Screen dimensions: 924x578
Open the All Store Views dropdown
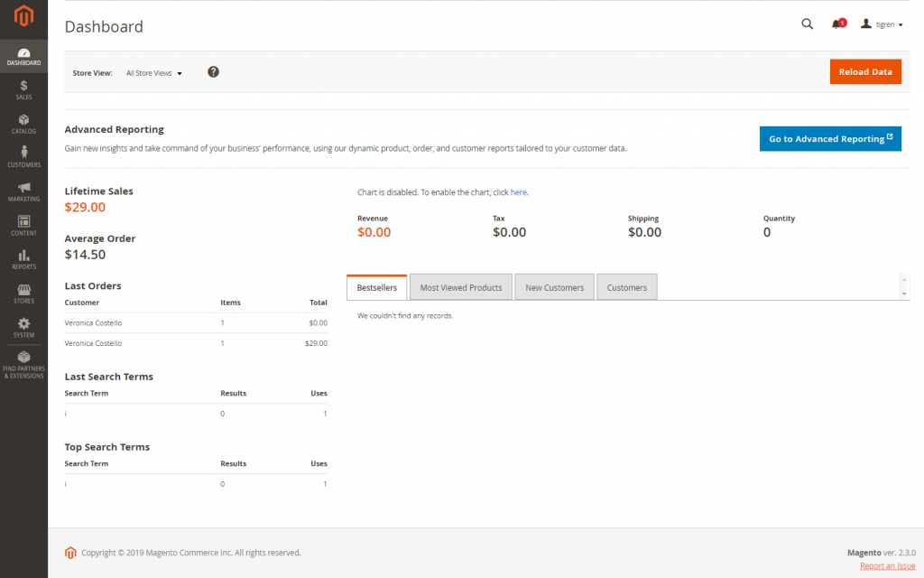(x=153, y=73)
